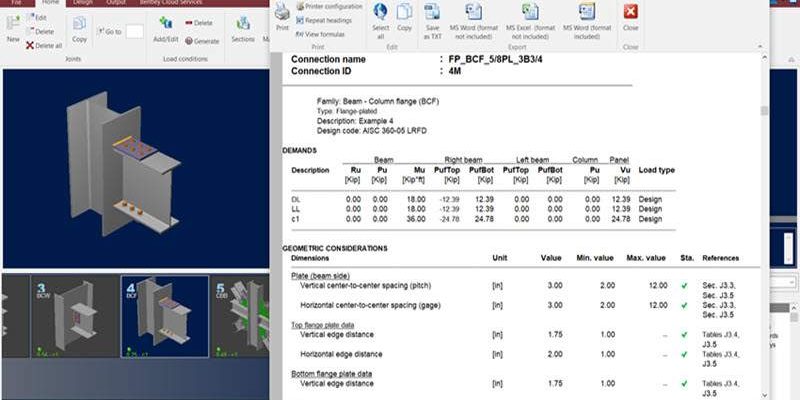Click Bottom flange plate data heading

(331, 374)
